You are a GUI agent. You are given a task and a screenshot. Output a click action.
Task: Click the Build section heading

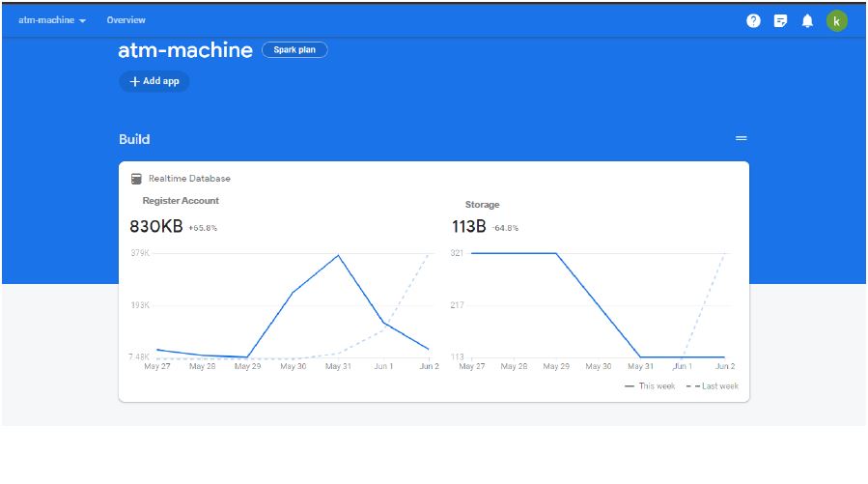tap(134, 139)
